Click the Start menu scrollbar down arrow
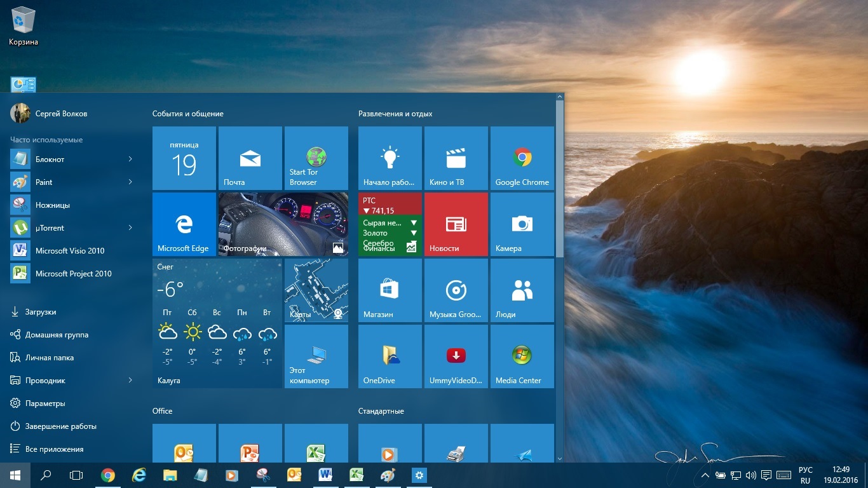The height and width of the screenshot is (488, 868). (559, 458)
